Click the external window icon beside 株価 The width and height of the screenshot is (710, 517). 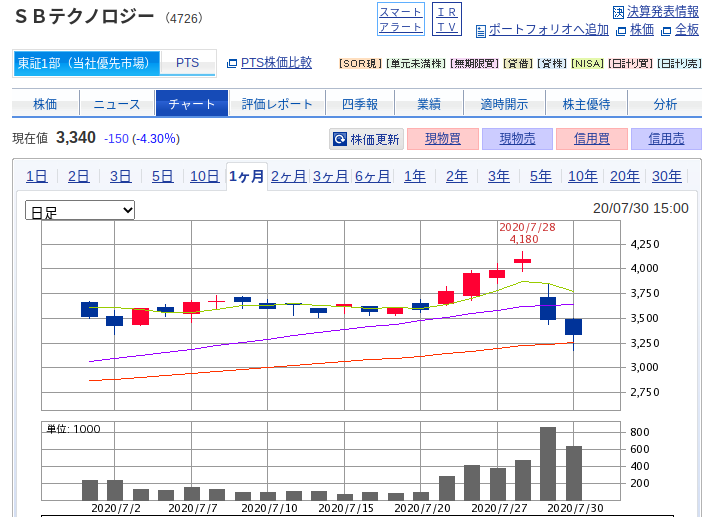[621, 31]
